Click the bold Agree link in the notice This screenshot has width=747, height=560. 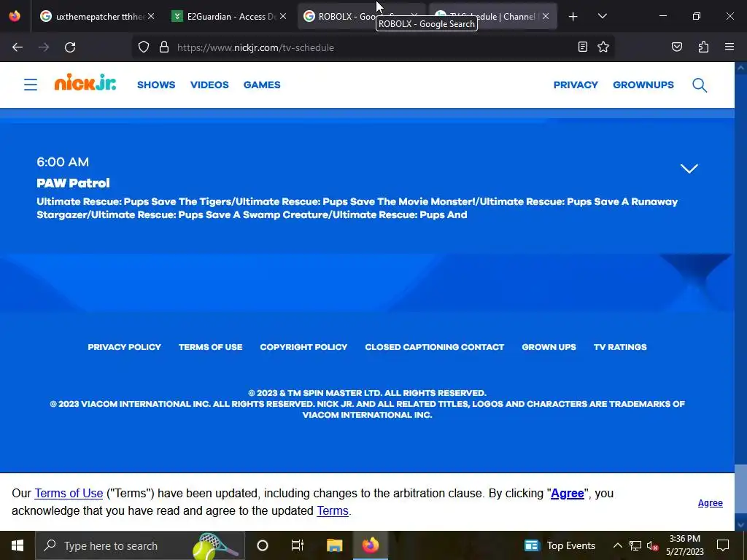(x=568, y=494)
